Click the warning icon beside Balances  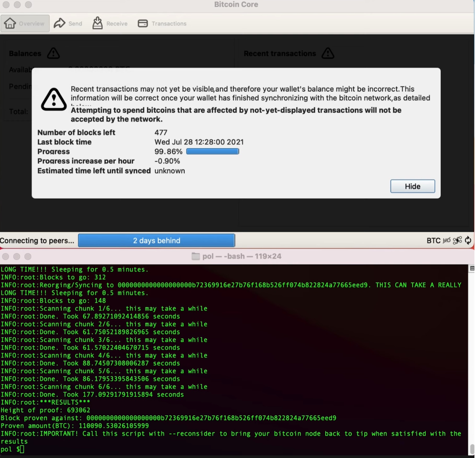click(53, 53)
